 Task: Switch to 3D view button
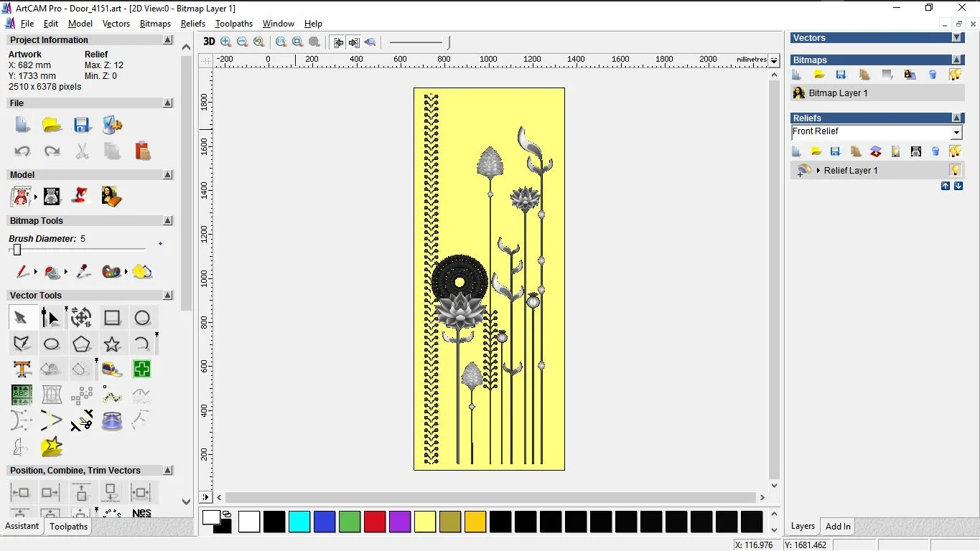click(x=209, y=42)
